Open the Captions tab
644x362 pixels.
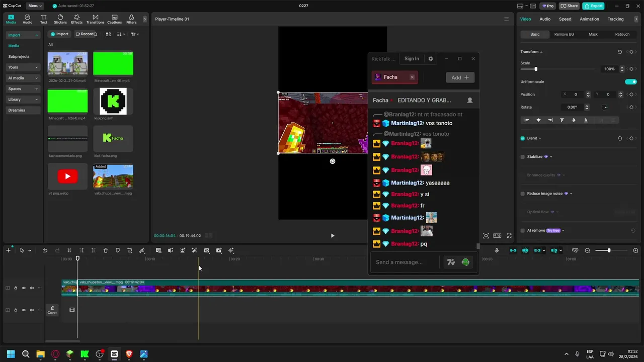[x=114, y=19]
